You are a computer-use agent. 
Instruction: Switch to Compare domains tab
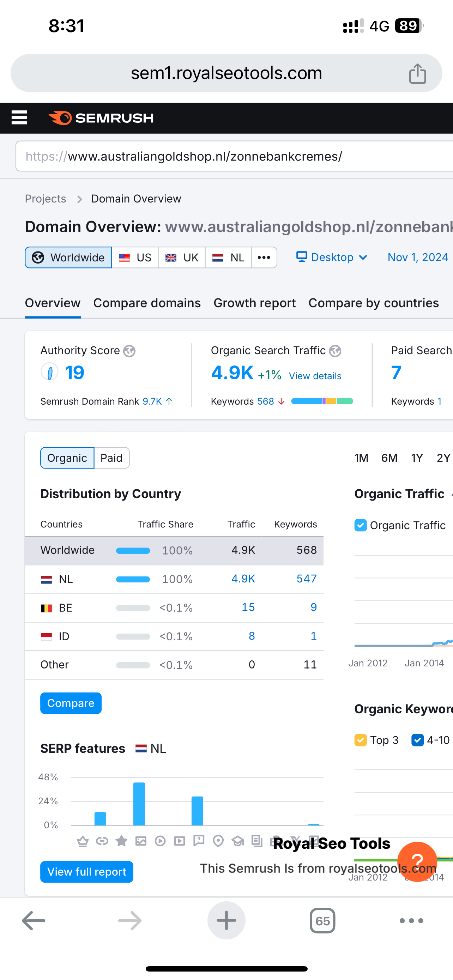tap(147, 303)
